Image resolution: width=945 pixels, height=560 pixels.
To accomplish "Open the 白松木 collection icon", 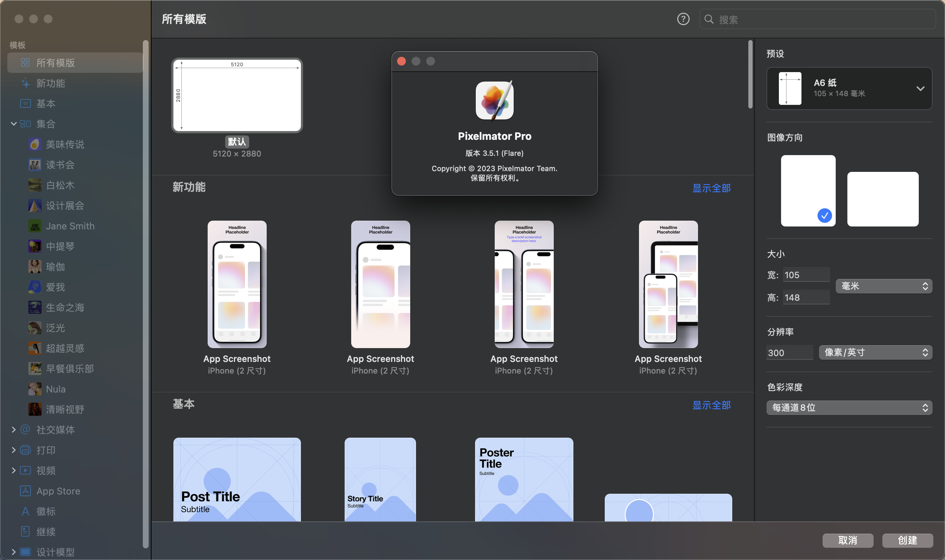I will coord(35,185).
